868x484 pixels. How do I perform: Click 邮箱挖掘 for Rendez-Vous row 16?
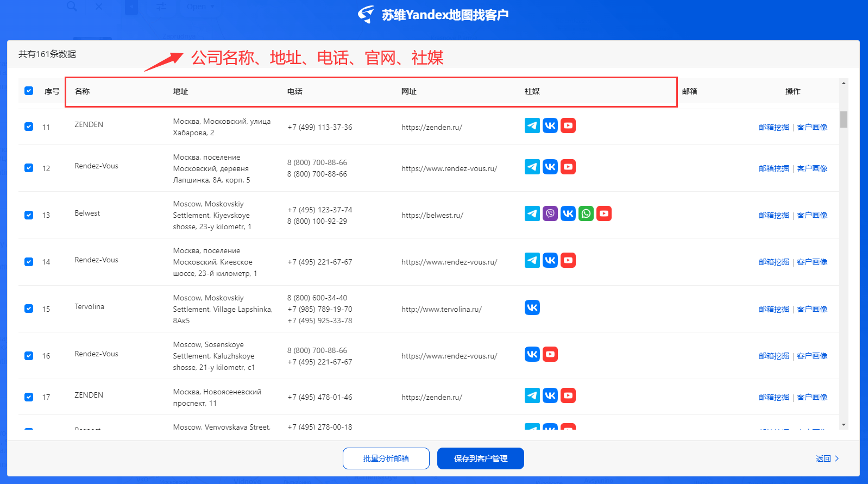click(773, 356)
